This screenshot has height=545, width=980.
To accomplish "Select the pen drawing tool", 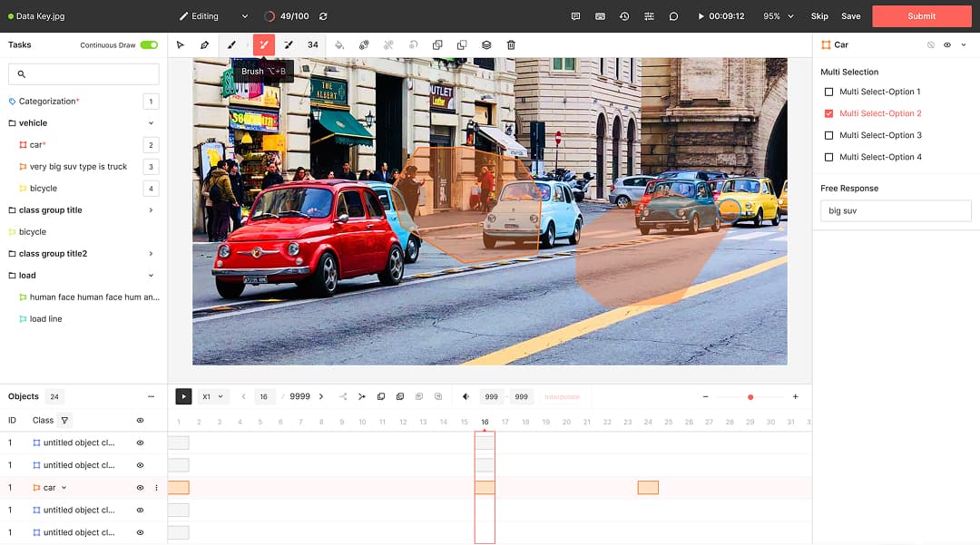I will 205,44.
